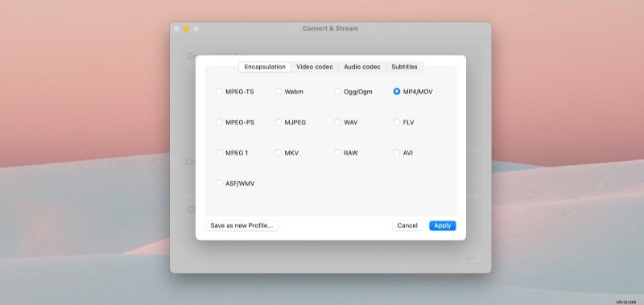644x305 pixels.
Task: Select the MPEG-TS encapsulation option
Action: click(219, 92)
